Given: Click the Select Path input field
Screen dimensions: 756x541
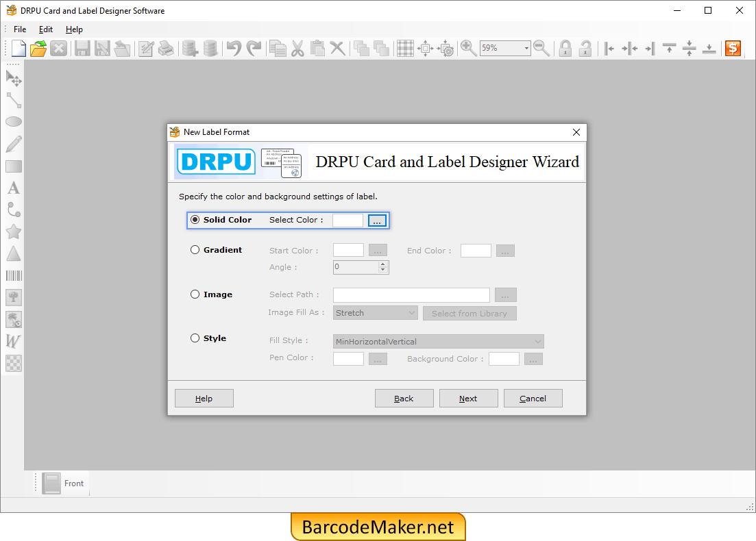Looking at the screenshot, I should click(411, 295).
